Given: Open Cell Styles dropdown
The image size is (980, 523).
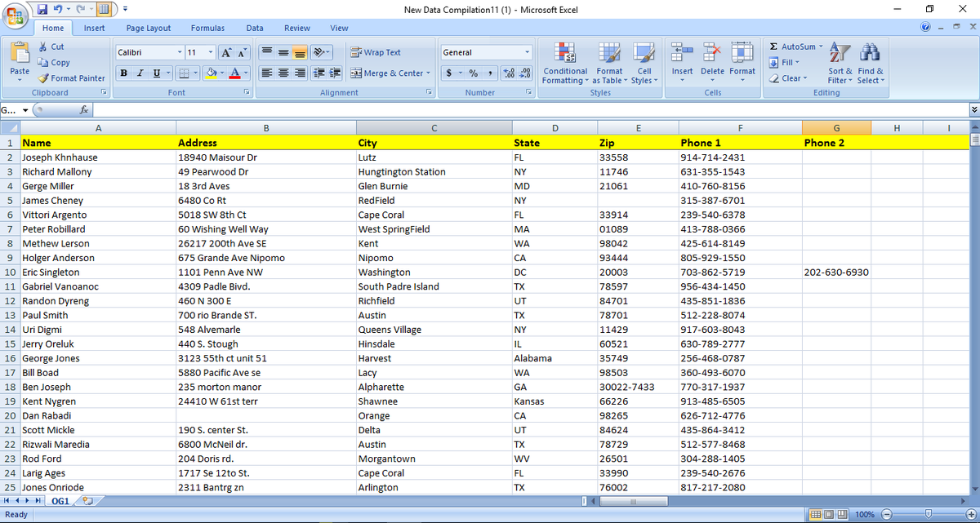Looking at the screenshot, I should 644,64.
